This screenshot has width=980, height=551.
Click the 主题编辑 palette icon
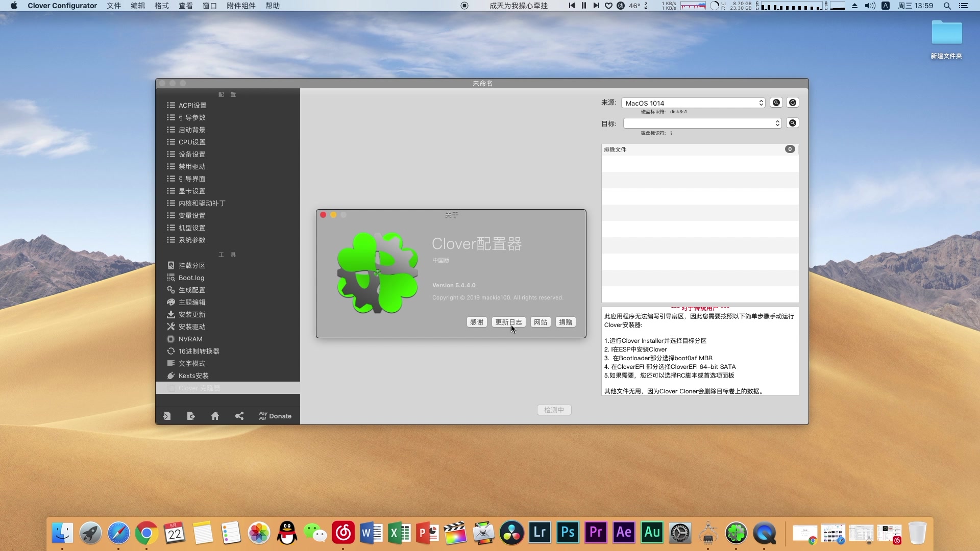point(171,302)
